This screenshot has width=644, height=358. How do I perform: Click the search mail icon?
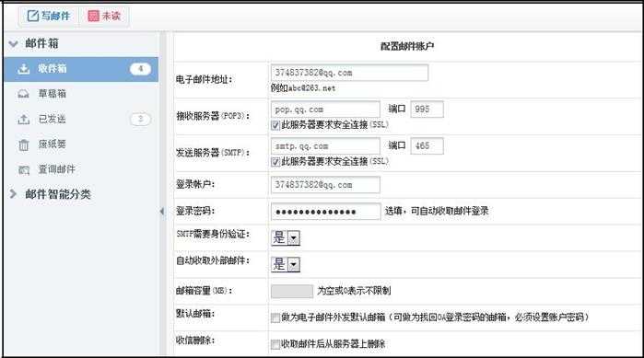24,169
